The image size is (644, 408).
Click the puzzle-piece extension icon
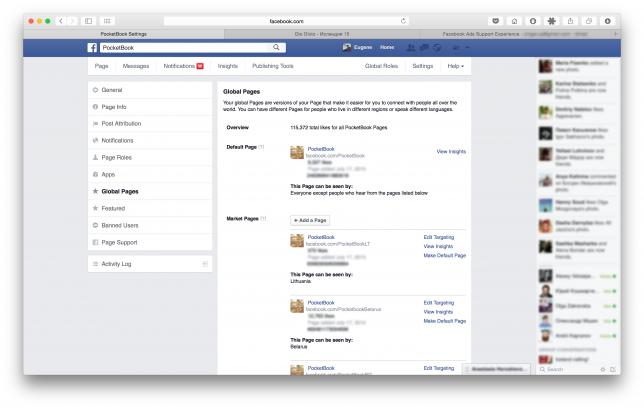(552, 21)
